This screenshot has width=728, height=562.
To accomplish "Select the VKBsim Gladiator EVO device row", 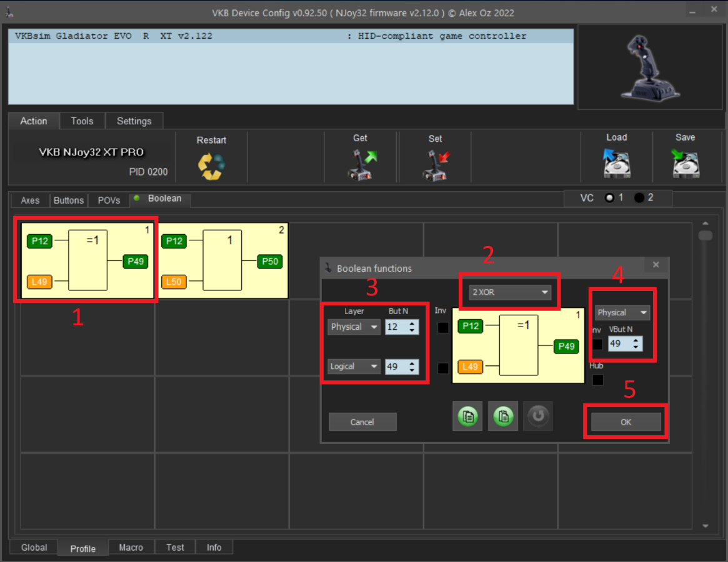I will click(291, 36).
